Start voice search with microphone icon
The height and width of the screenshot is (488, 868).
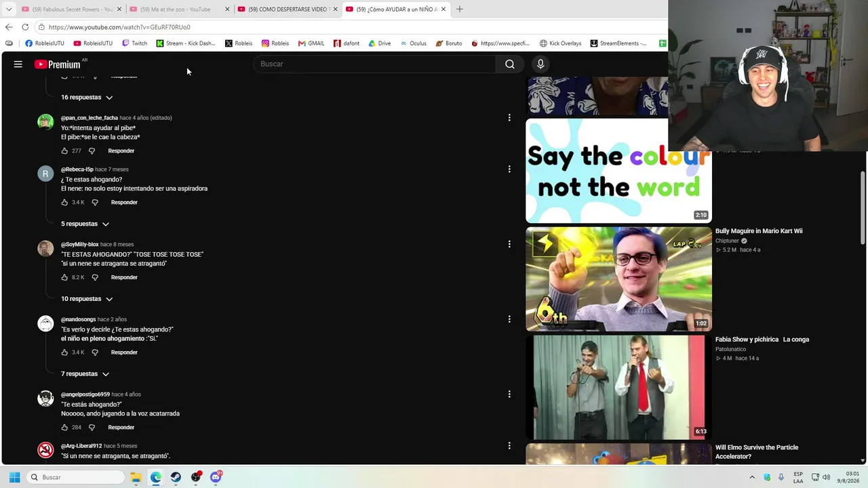tap(540, 64)
